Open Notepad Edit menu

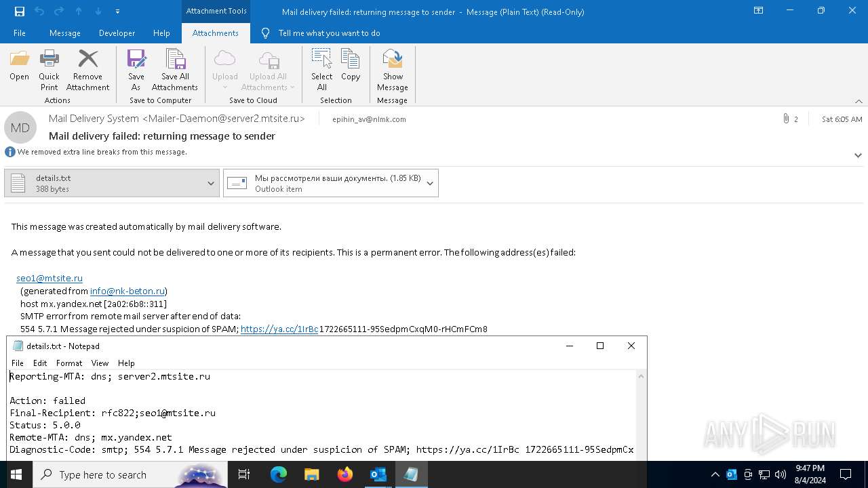tap(40, 363)
